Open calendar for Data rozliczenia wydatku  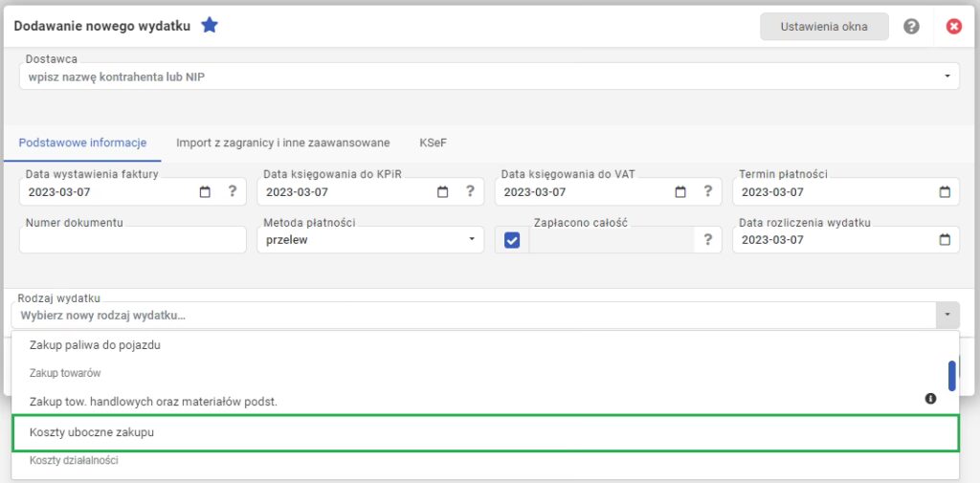click(945, 240)
